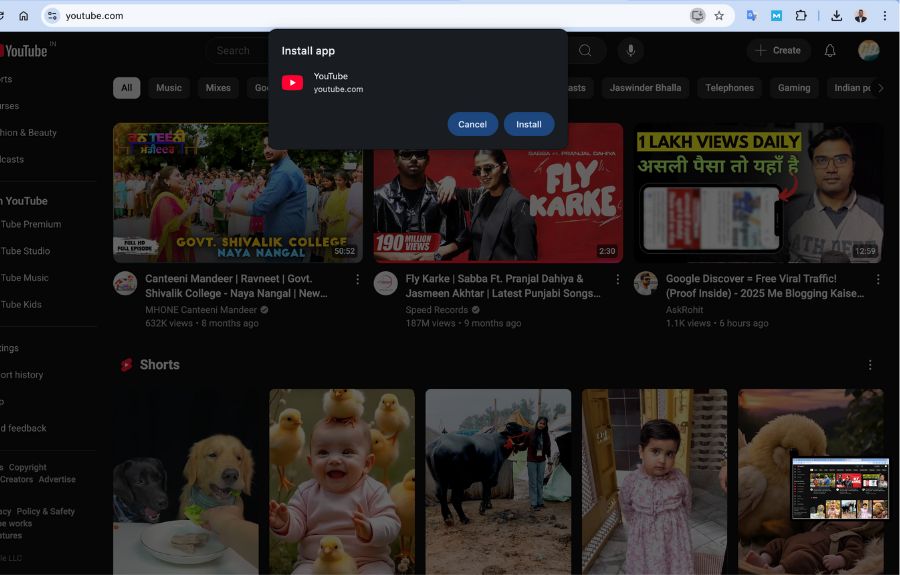Open 1 Lakh Views Daily video thumbnail

[x=758, y=193]
